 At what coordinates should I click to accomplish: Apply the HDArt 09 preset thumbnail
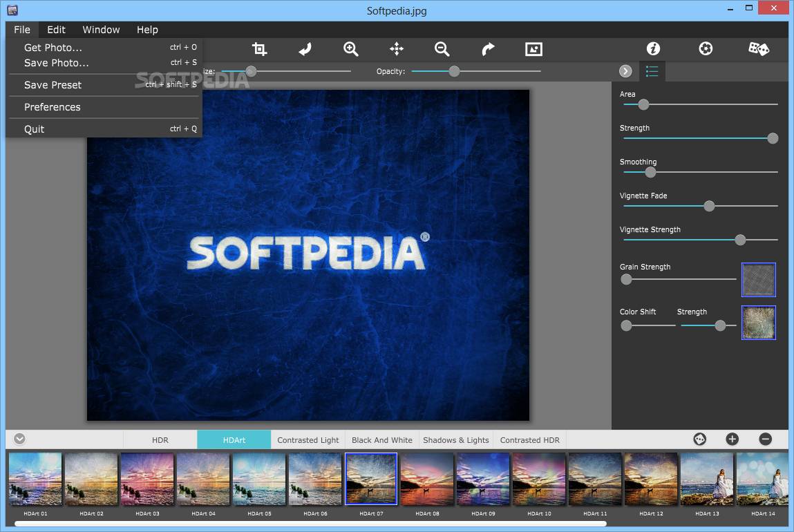point(483,479)
